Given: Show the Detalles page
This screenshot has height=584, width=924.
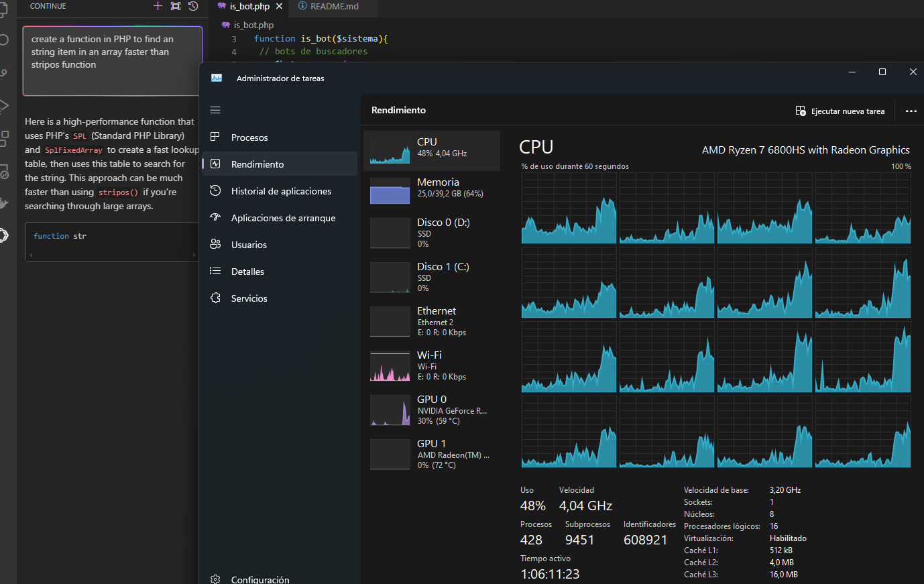Looking at the screenshot, I should [280, 272].
